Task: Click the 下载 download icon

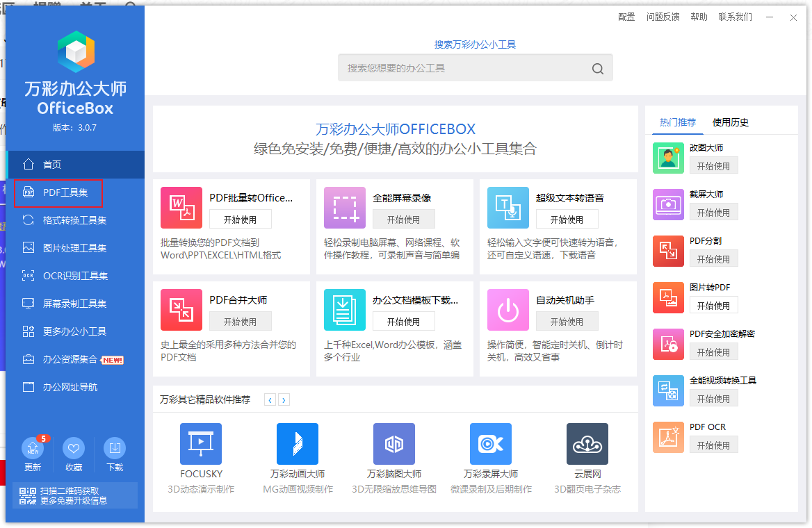Action: [x=115, y=448]
